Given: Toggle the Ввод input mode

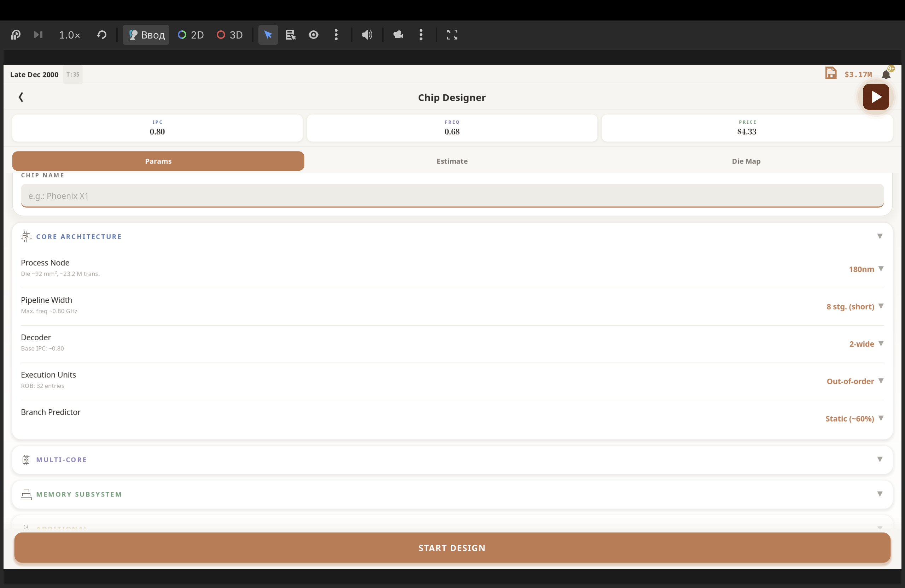Looking at the screenshot, I should [x=146, y=35].
